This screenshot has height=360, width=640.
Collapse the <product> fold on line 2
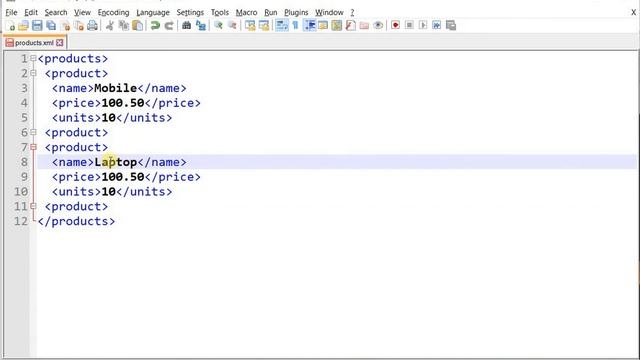[x=33, y=73]
